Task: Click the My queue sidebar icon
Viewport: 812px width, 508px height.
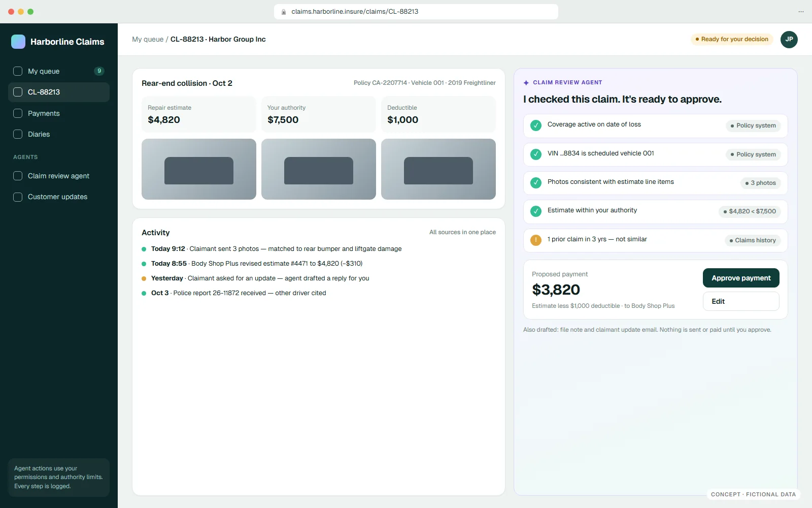Action: [18, 71]
